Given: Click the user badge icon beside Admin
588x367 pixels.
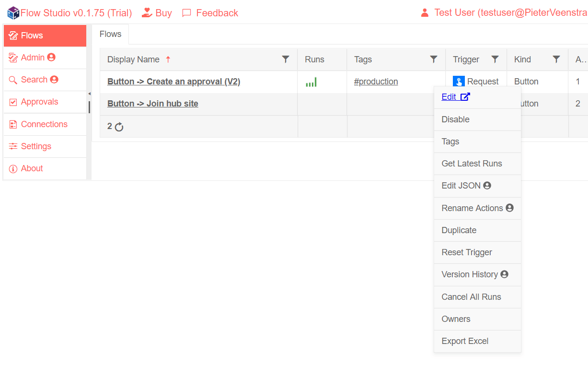Looking at the screenshot, I should point(51,58).
